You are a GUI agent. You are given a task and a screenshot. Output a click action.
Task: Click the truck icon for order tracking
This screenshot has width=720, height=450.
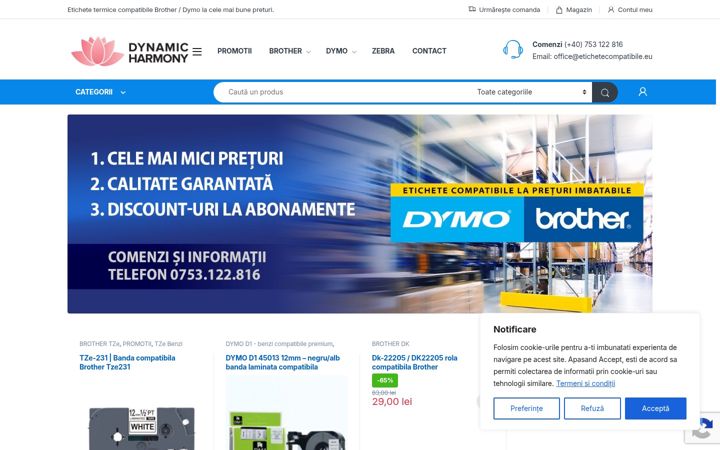click(x=472, y=9)
